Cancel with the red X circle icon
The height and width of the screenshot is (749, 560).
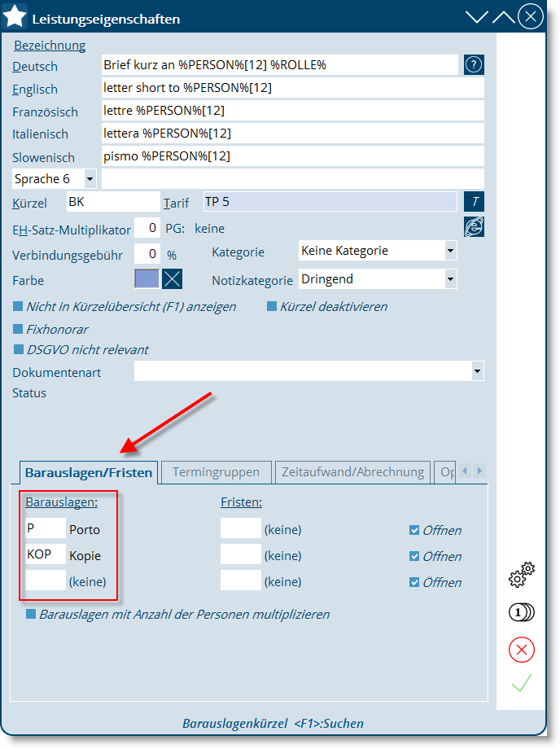coord(521,650)
